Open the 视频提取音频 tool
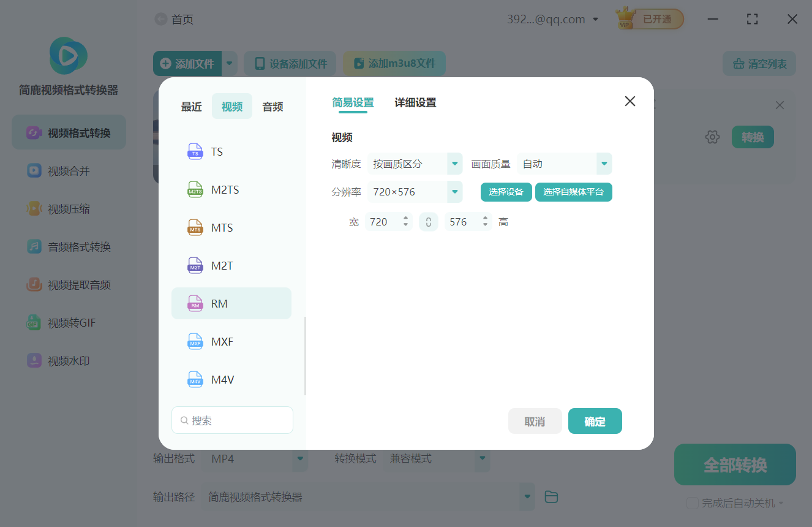 pos(68,284)
